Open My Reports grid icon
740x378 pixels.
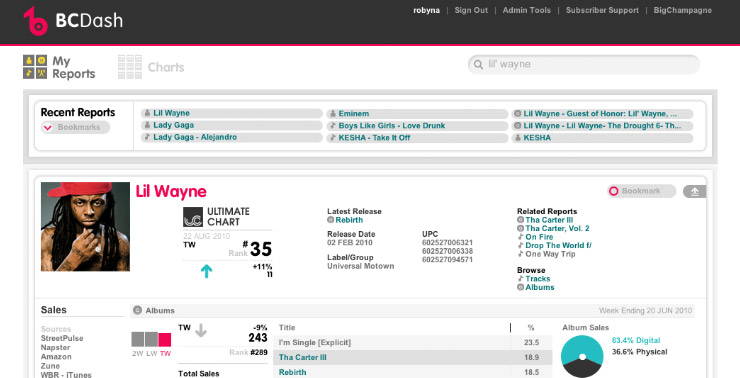pyautogui.click(x=35, y=67)
